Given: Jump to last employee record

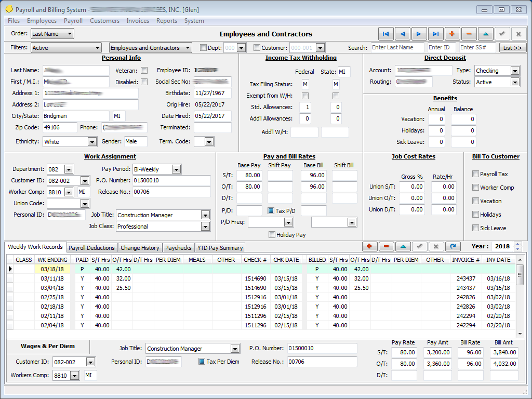Looking at the screenshot, I should 436,34.
